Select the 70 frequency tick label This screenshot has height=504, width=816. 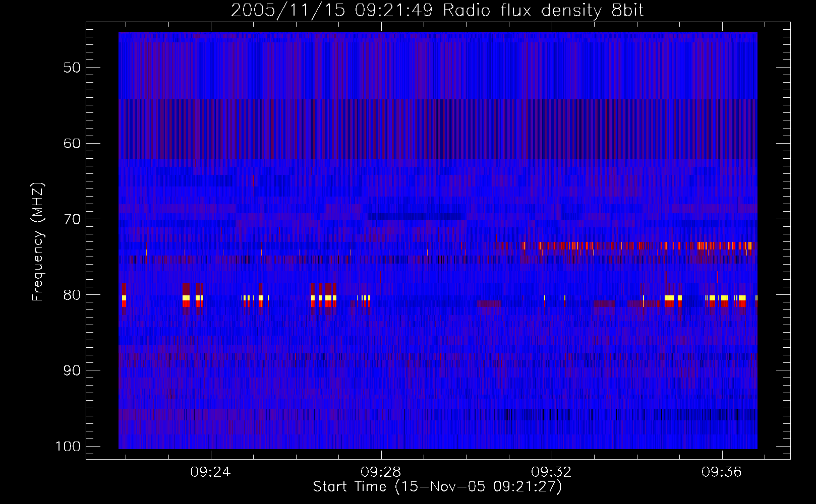72,219
